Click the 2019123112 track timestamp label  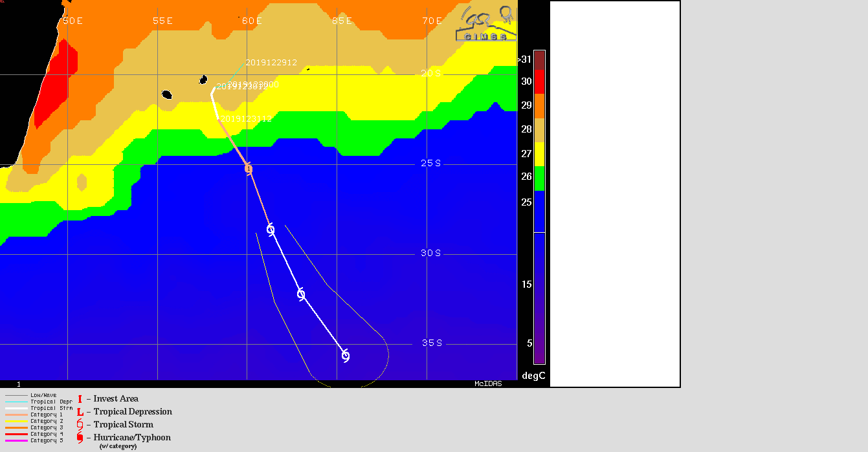[x=245, y=119]
